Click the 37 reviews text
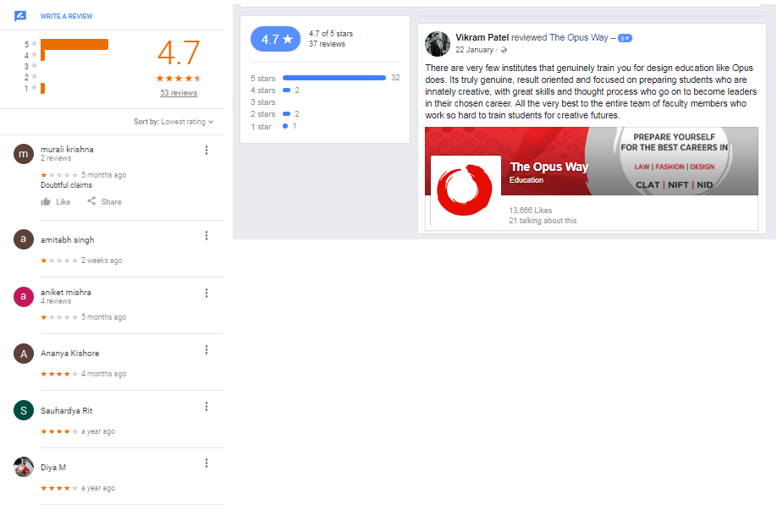 [x=327, y=44]
